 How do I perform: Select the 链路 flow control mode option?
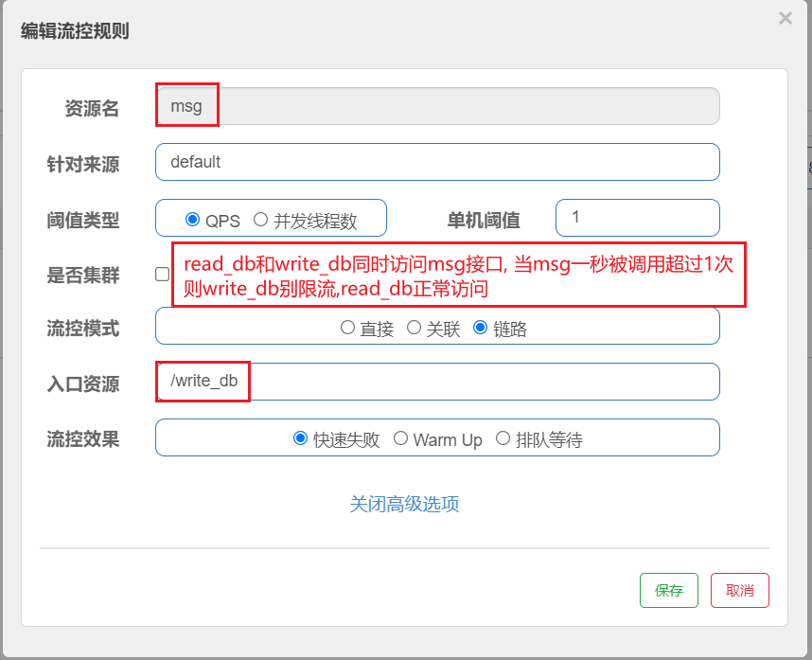[481, 326]
